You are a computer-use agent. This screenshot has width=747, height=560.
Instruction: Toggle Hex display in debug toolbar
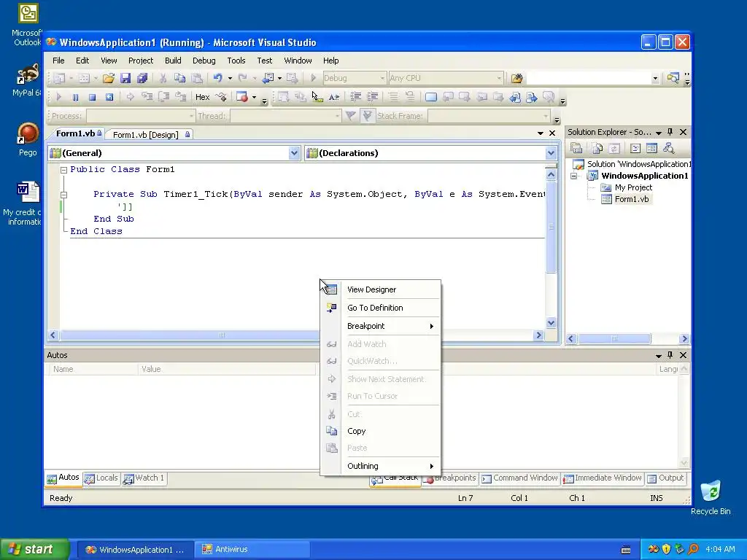click(x=203, y=97)
